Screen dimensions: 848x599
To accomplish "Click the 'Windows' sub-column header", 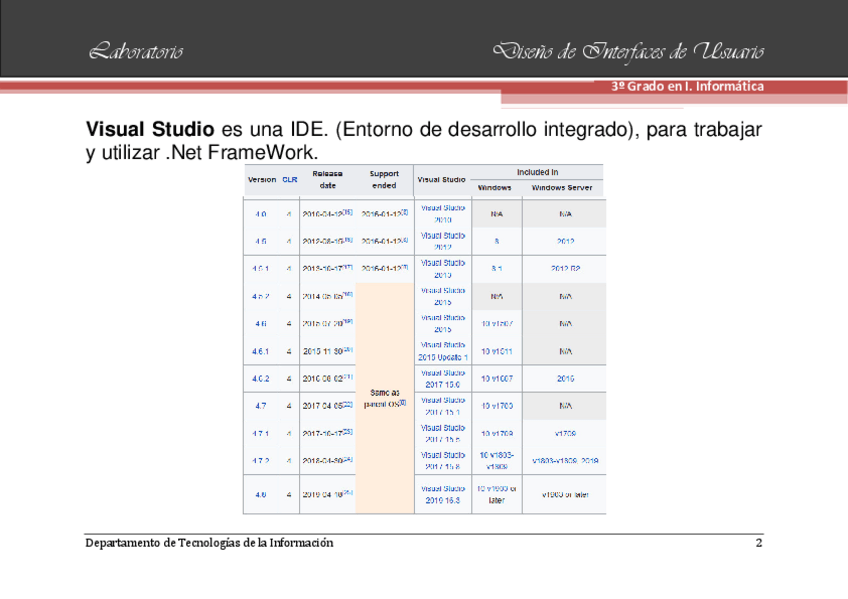I will [x=494, y=188].
